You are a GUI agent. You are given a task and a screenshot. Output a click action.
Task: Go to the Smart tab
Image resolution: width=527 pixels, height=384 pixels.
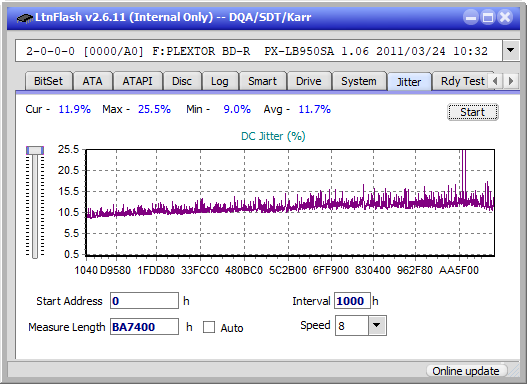[x=262, y=81]
